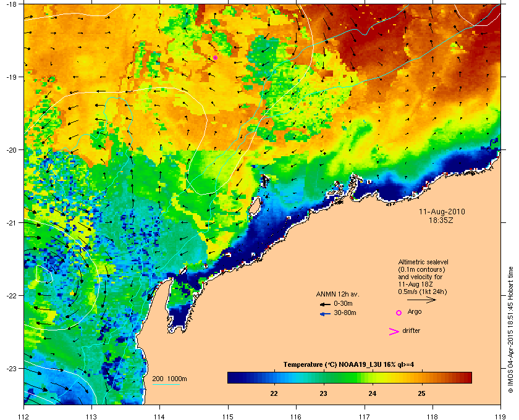Click the longitude axis label 119
Viewport: 519px width, 420px height.
tap(500, 416)
